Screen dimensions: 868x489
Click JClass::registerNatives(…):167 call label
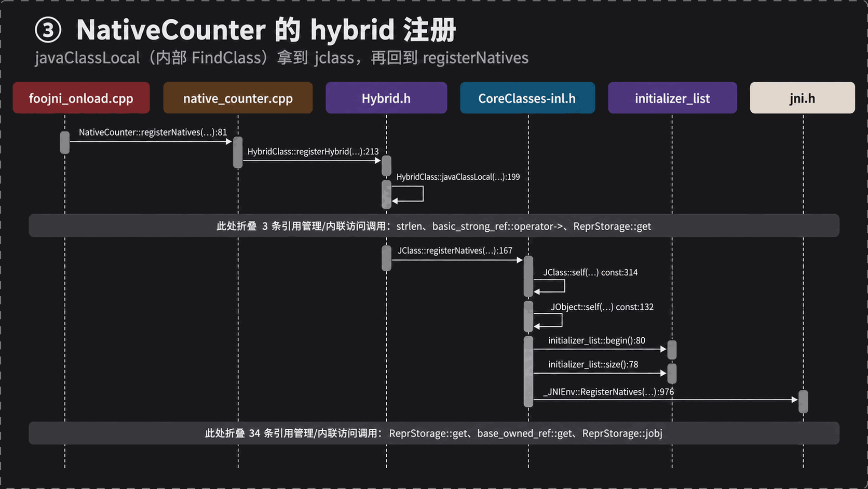(455, 250)
